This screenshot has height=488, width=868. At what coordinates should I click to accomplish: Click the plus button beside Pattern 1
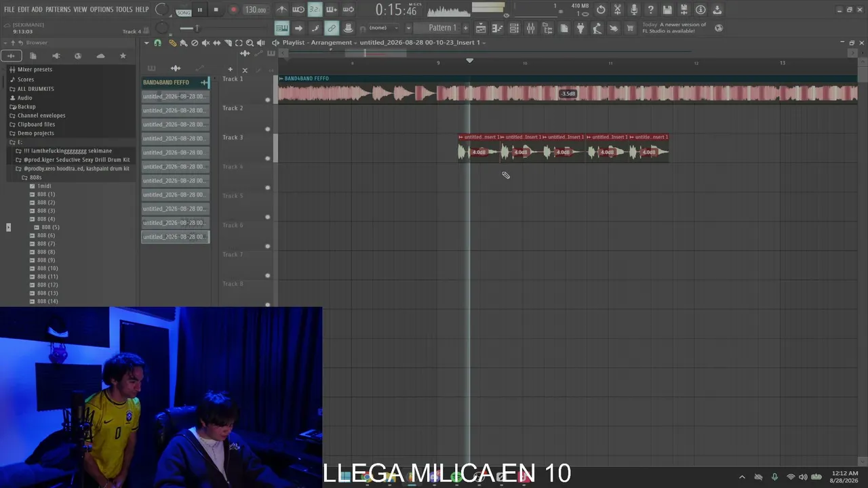pyautogui.click(x=465, y=28)
